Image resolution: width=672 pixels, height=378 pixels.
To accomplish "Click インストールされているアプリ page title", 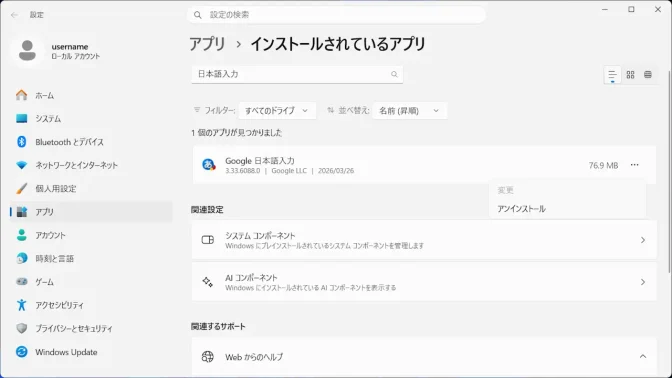I will pyautogui.click(x=338, y=44).
